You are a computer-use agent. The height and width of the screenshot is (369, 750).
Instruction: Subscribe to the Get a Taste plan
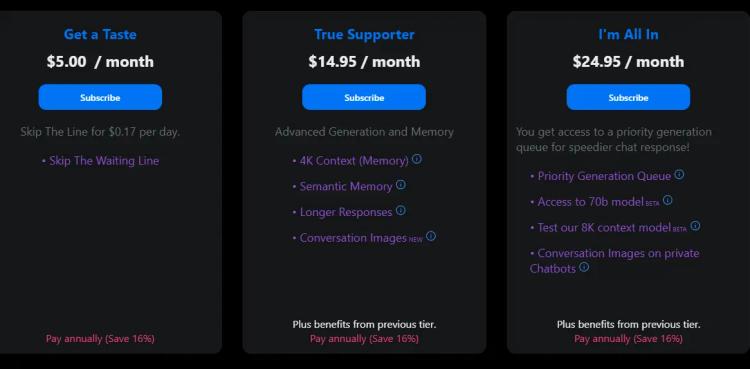pos(100,97)
